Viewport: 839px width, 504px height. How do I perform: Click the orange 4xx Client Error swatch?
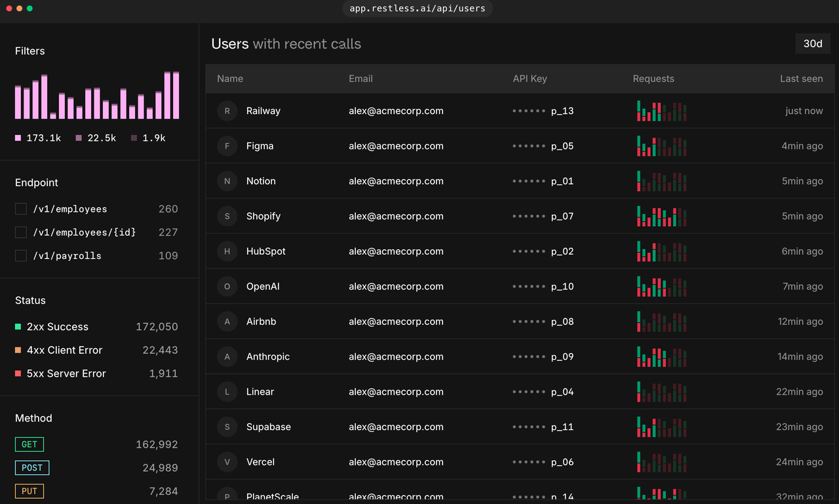(18, 350)
